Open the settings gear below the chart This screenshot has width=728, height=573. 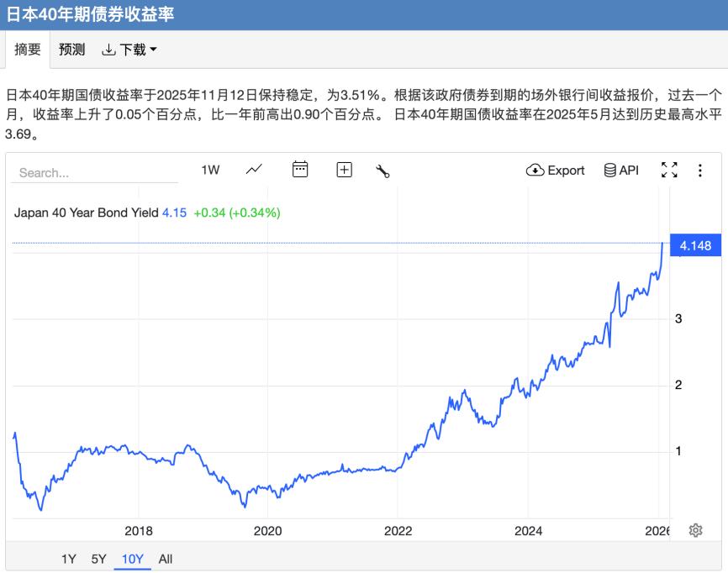pos(695,530)
